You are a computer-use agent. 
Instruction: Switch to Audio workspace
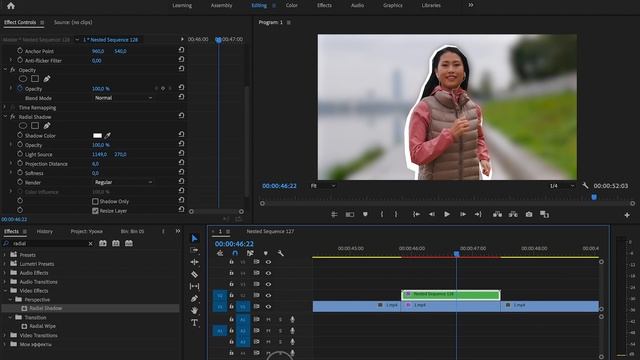point(357,5)
